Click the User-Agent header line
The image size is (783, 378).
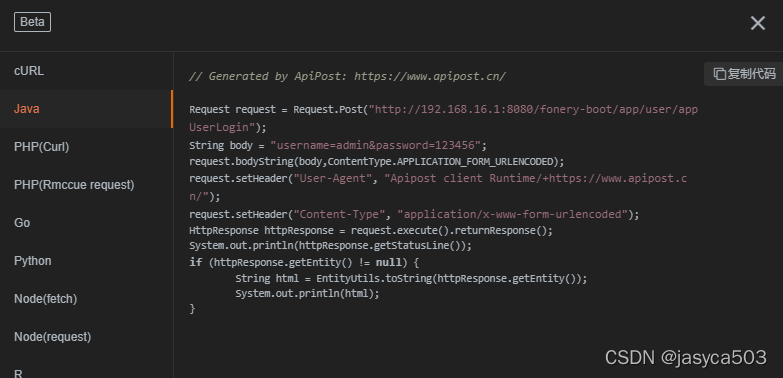coord(438,187)
